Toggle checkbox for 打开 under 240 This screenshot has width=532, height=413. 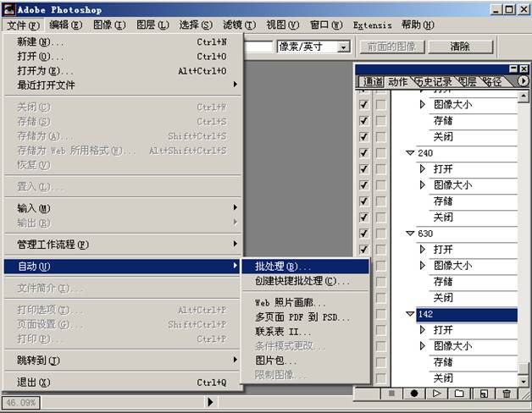pos(363,169)
